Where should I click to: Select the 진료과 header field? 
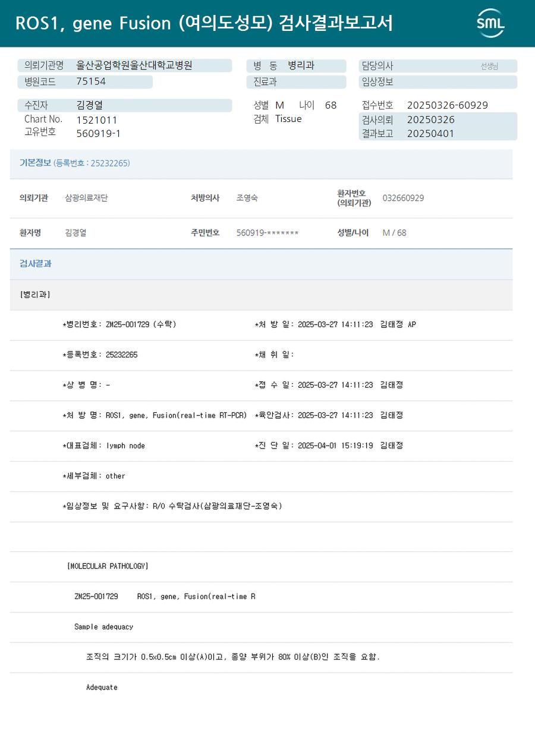pos(297,82)
